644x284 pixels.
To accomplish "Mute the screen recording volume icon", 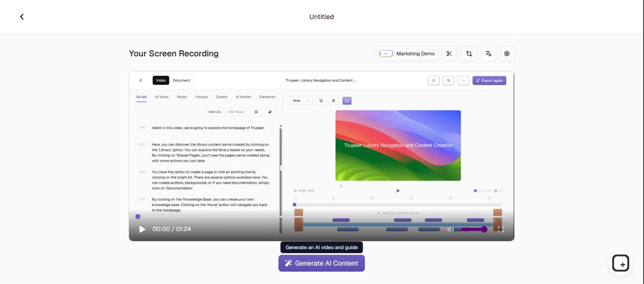I will point(450,229).
